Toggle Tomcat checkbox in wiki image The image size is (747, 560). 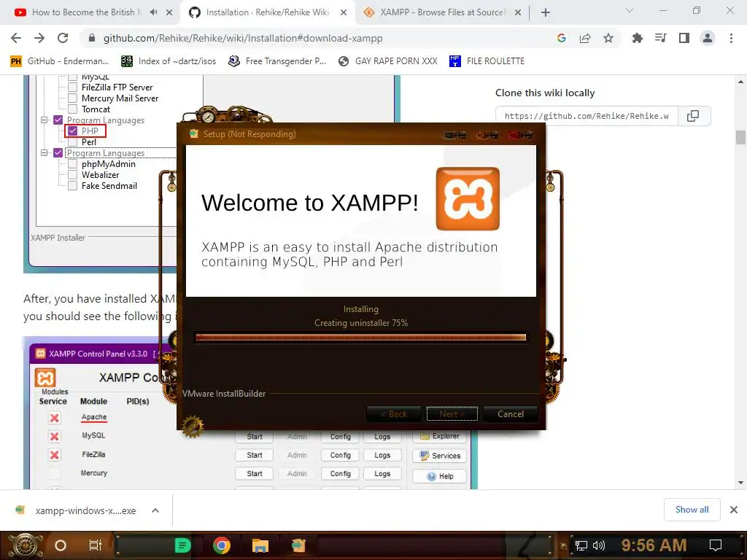[x=72, y=109]
